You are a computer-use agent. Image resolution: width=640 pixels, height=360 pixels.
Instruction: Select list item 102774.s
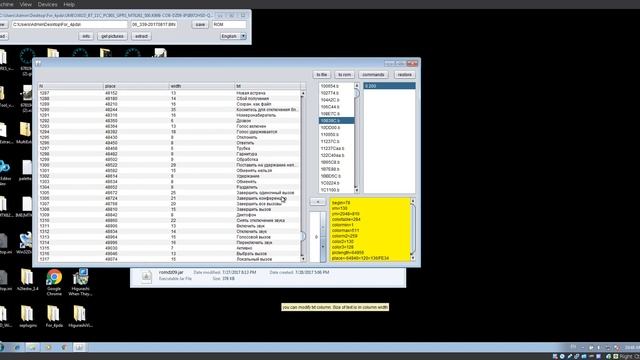[336, 93]
